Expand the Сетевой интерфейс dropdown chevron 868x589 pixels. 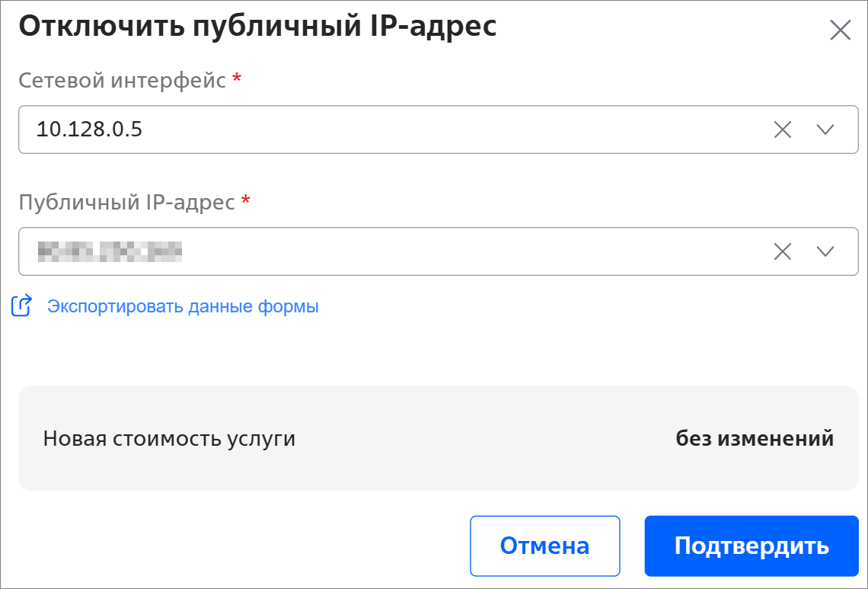pos(825,130)
